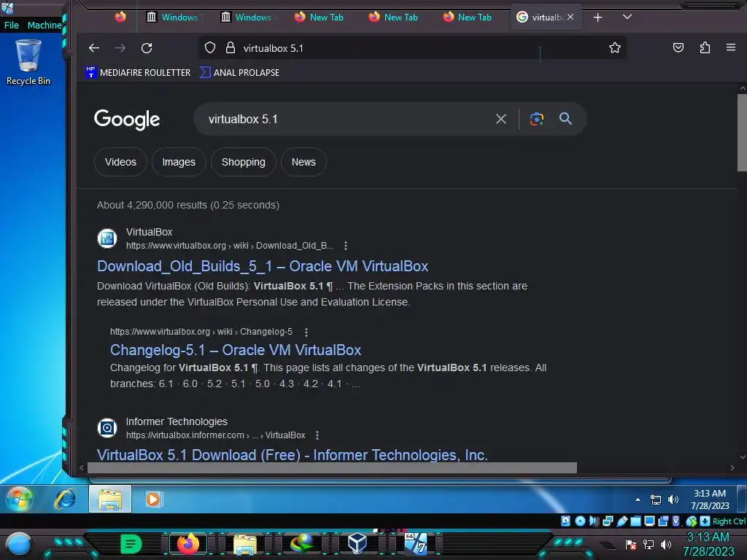Select the Recycle Bin desktop icon
Viewport: 747px width, 560px height.
pos(28,63)
